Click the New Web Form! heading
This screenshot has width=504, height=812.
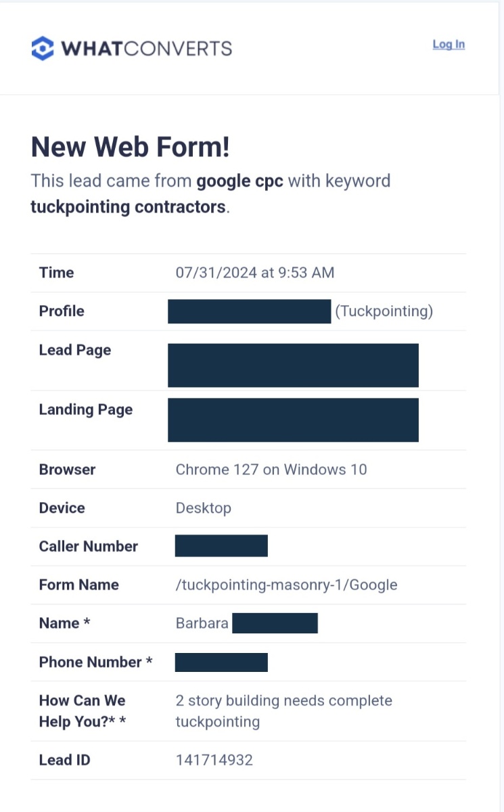[131, 147]
